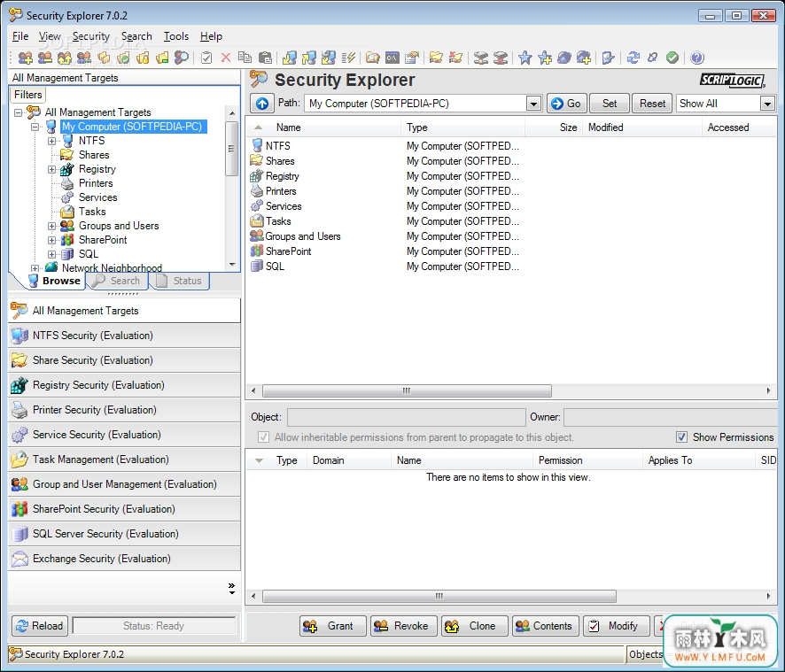Click the Paste clipboard toolbar icon
The width and height of the screenshot is (785, 672).
(x=265, y=58)
